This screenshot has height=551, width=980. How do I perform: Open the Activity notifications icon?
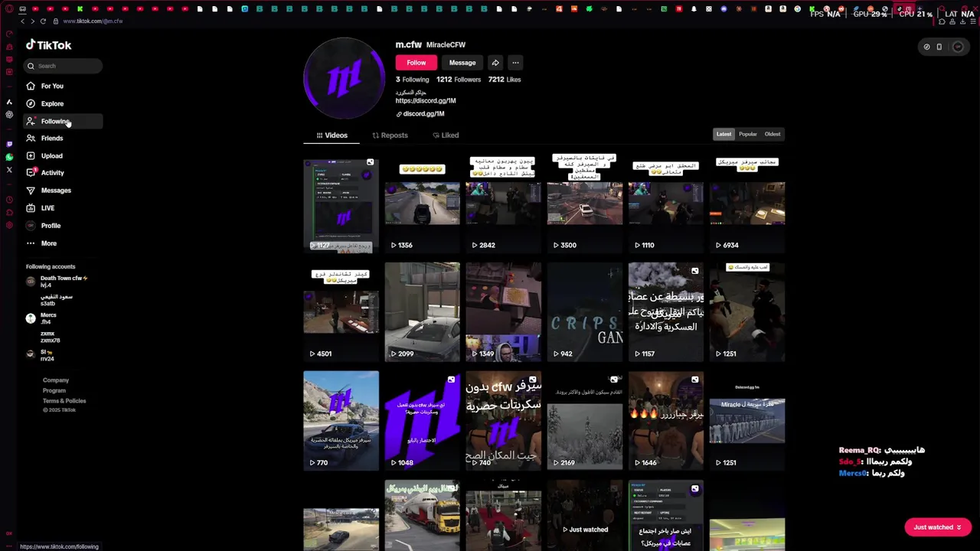31,173
